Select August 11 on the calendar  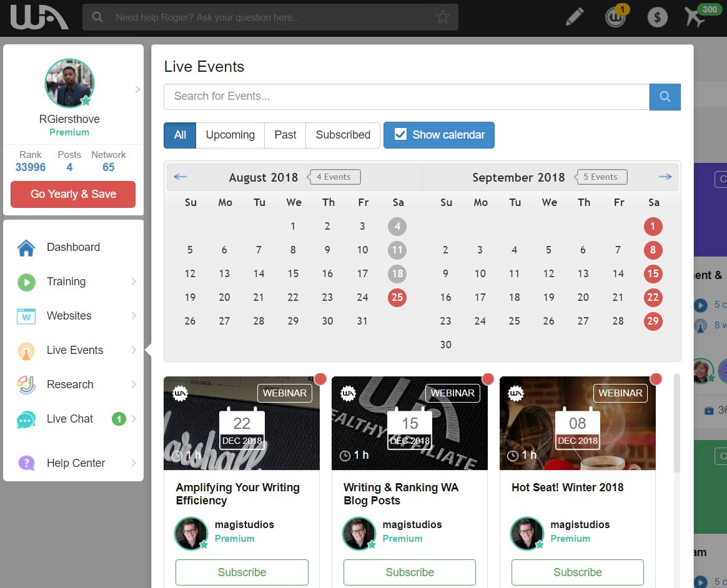click(x=397, y=250)
